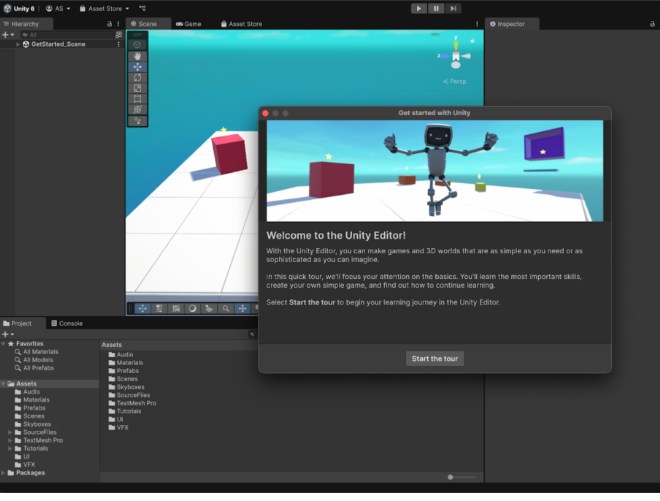The width and height of the screenshot is (660, 501).
Task: Click the dimmed circular icon above the Hand tool
Action: pyautogui.click(x=137, y=44)
